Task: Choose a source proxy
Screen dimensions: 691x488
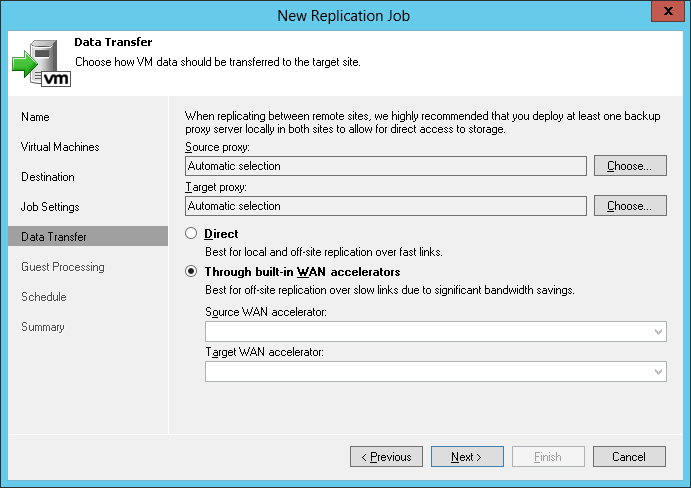Action: (x=629, y=166)
